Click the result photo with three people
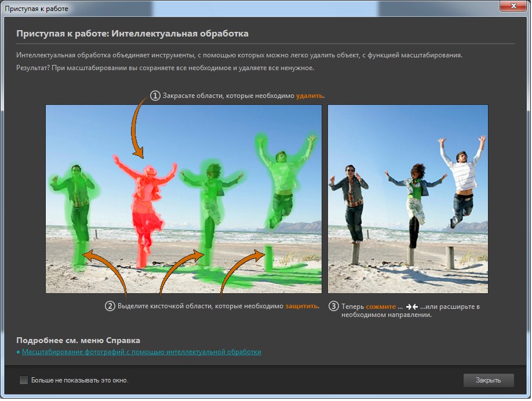Image resolution: width=532 pixels, height=401 pixels. click(407, 199)
